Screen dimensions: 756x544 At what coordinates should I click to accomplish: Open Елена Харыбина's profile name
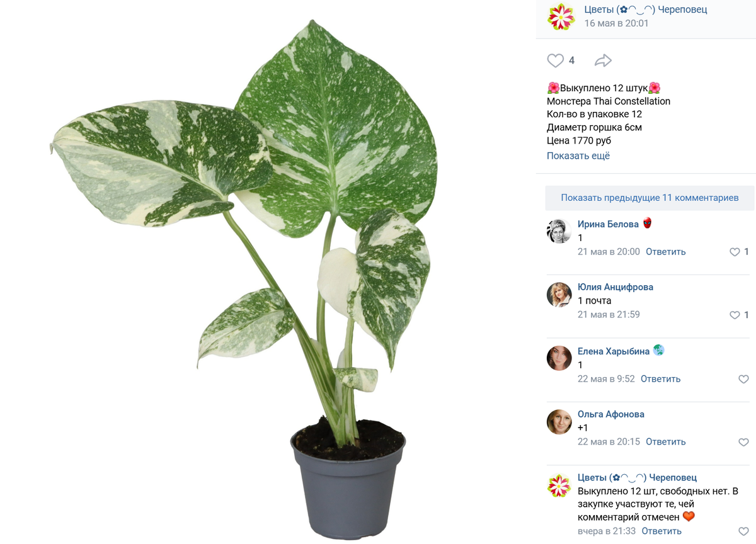[614, 351]
